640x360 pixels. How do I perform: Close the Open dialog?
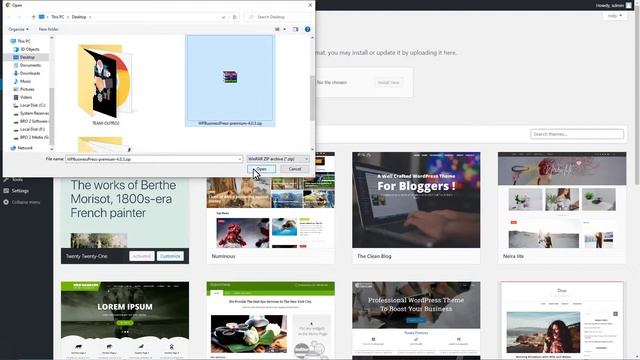[x=310, y=5]
